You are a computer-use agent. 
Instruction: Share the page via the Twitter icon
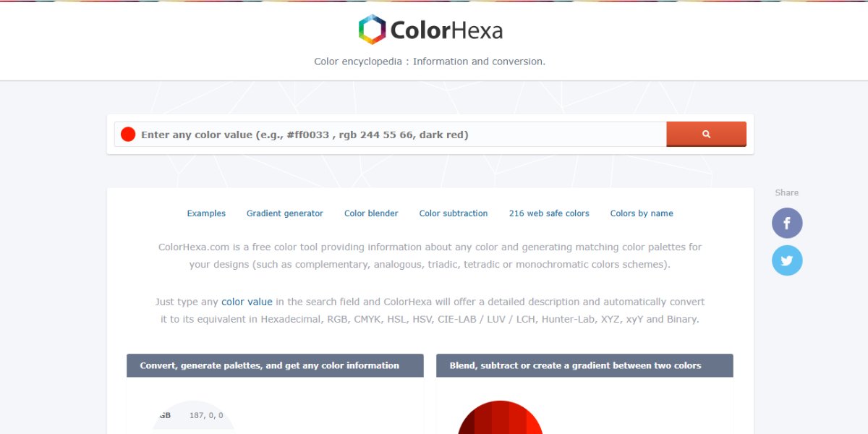coord(787,260)
